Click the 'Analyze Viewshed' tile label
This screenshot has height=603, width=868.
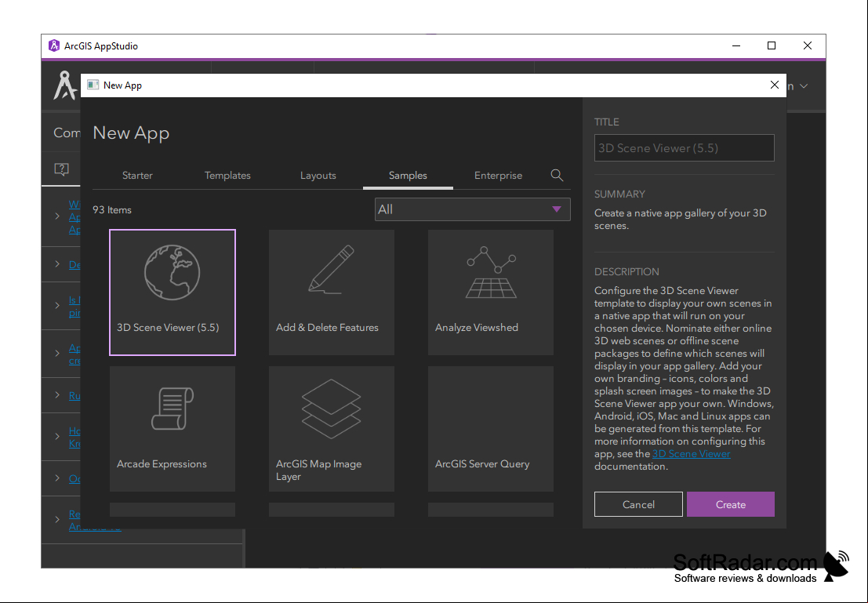point(477,327)
